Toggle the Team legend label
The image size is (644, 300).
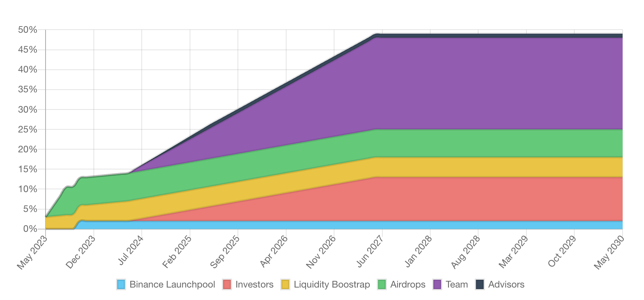(x=457, y=284)
